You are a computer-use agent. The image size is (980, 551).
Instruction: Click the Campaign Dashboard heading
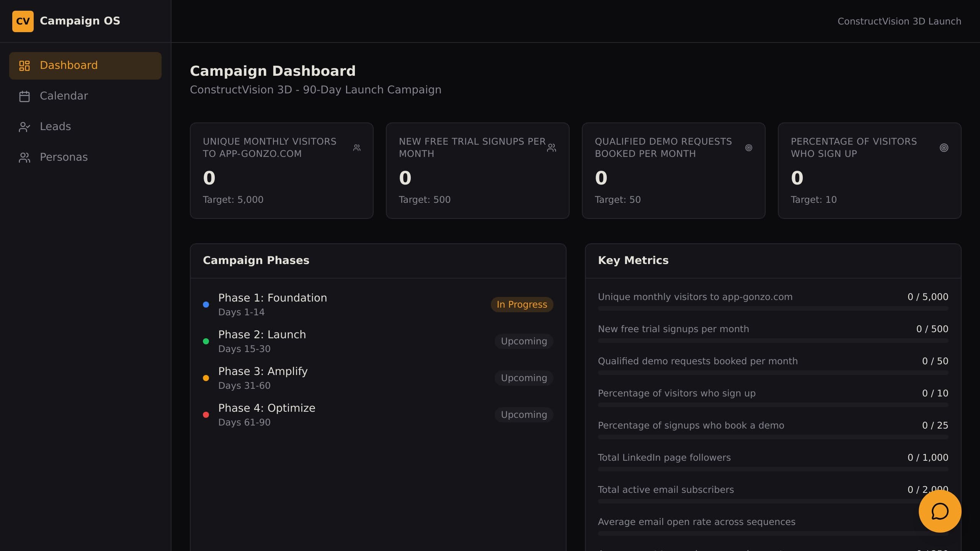coord(273,71)
